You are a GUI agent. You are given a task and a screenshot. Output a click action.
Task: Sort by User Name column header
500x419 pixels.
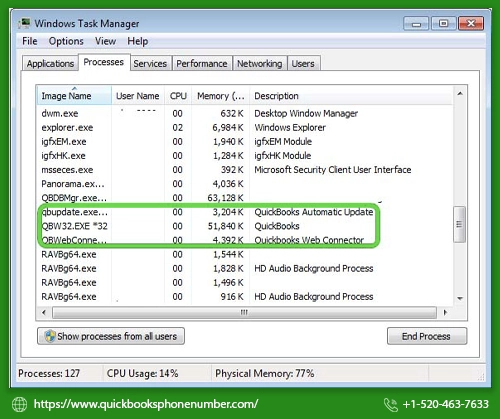click(138, 96)
